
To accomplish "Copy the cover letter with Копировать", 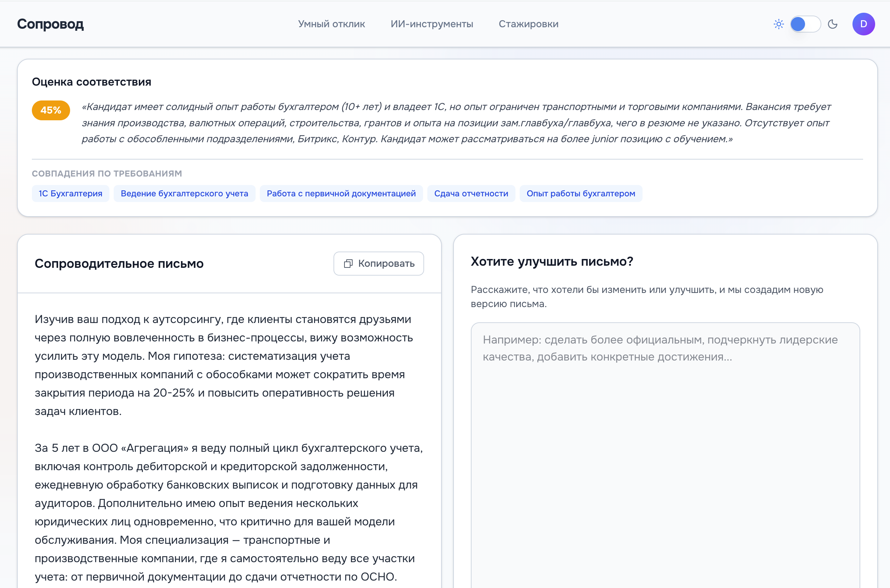I will coord(378,264).
